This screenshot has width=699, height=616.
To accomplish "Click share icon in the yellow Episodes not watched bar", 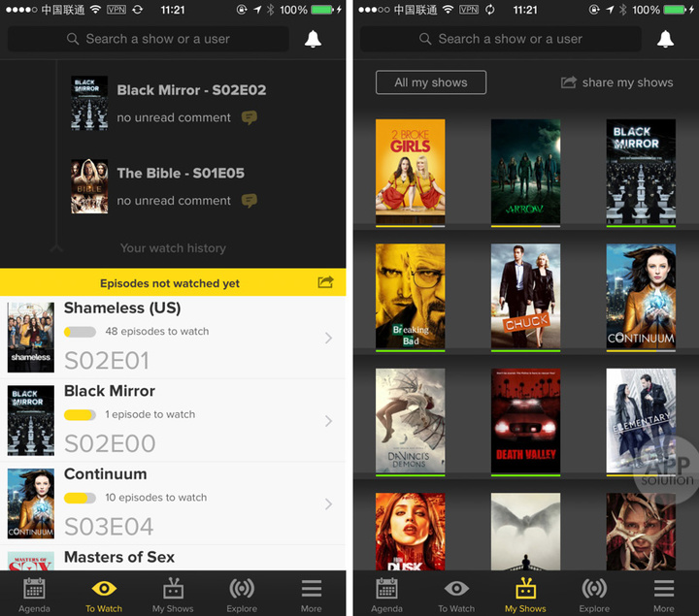I will [325, 282].
